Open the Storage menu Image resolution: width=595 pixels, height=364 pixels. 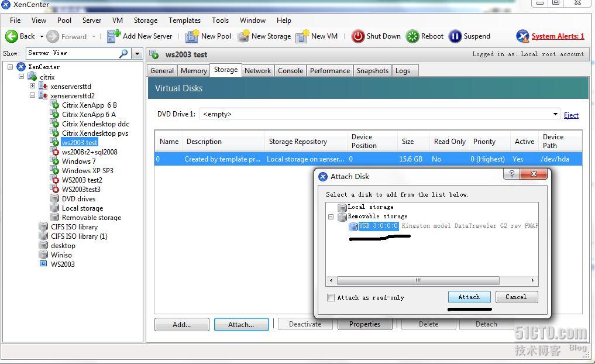tap(145, 20)
